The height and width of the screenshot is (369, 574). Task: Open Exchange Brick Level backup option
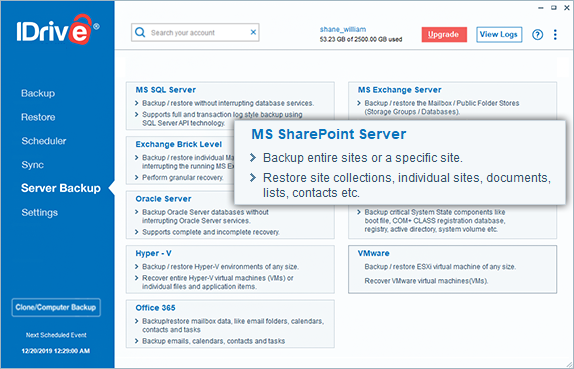180,160
